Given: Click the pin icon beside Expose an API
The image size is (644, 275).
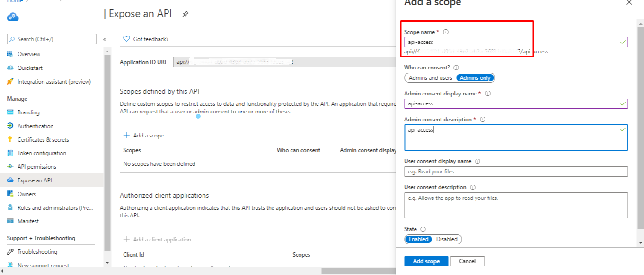Looking at the screenshot, I should (185, 14).
